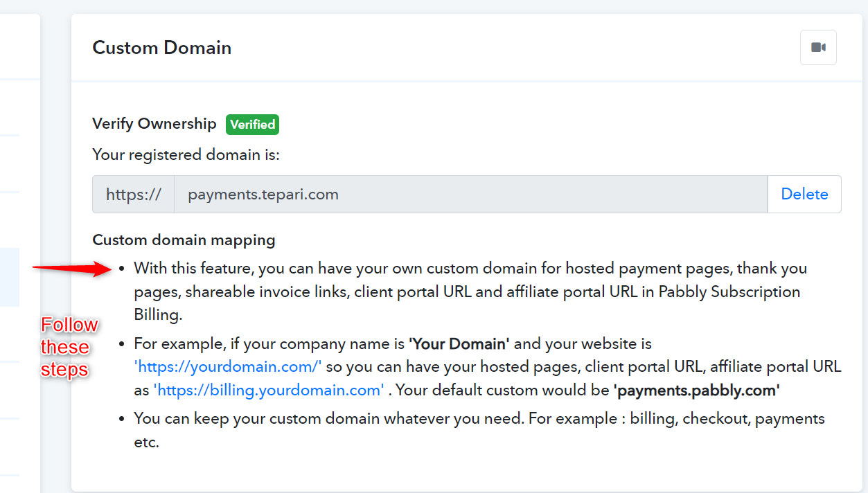Click 'Your registered domain is:' label
The width and height of the screenshot is (868, 493).
186,154
